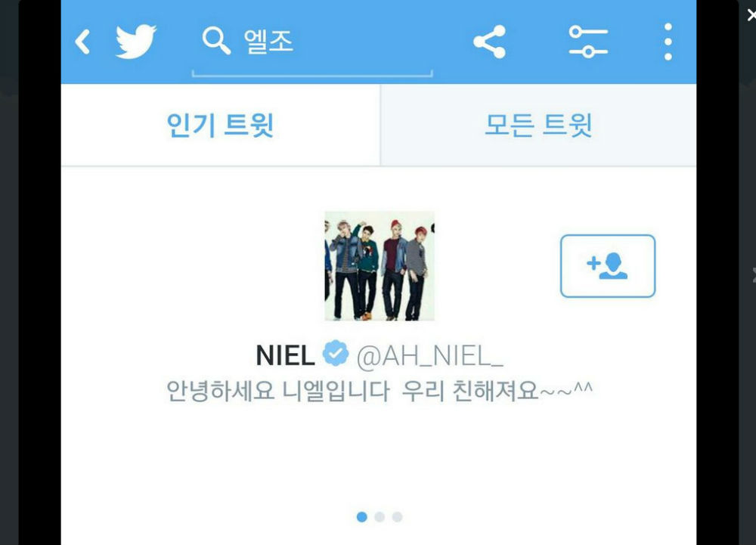Switch to the 인기 트윗 tab
Viewport: 756px width, 545px height.
pyautogui.click(x=220, y=125)
